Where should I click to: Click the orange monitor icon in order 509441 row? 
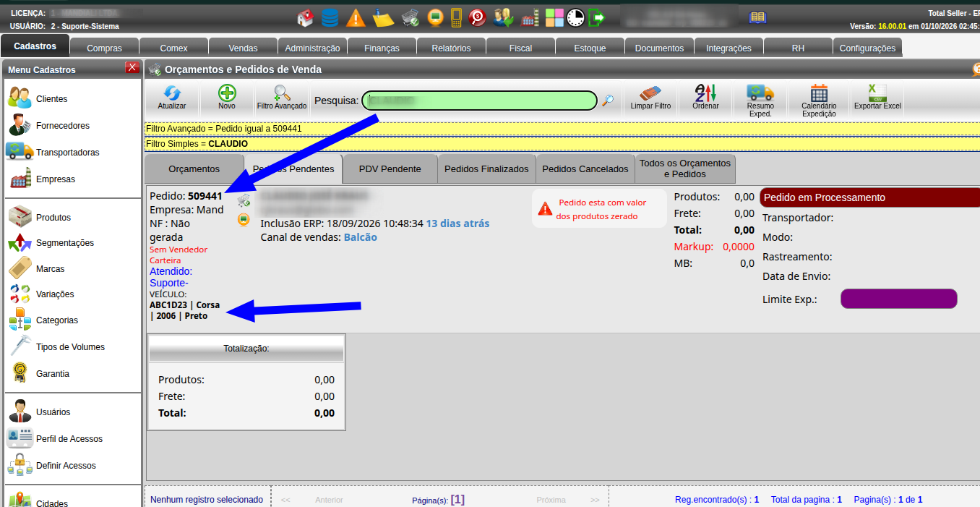pyautogui.click(x=244, y=220)
